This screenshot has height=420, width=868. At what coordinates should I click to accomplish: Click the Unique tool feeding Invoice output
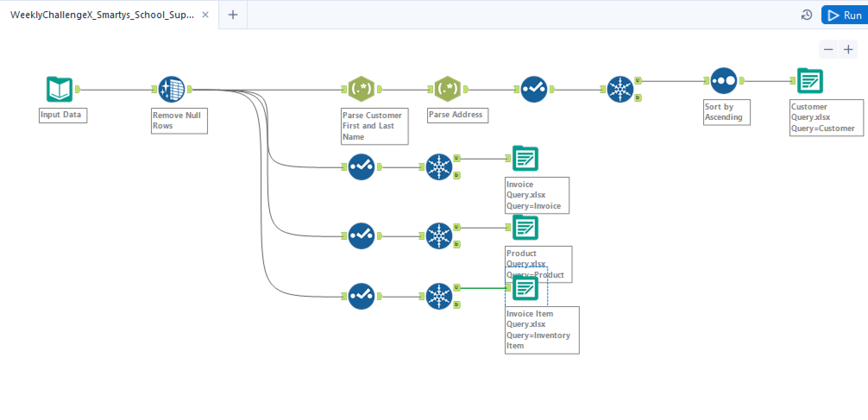coord(439,167)
